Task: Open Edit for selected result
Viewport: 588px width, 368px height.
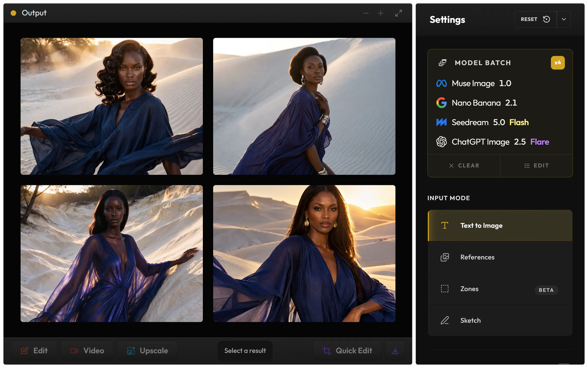Action: (34, 351)
